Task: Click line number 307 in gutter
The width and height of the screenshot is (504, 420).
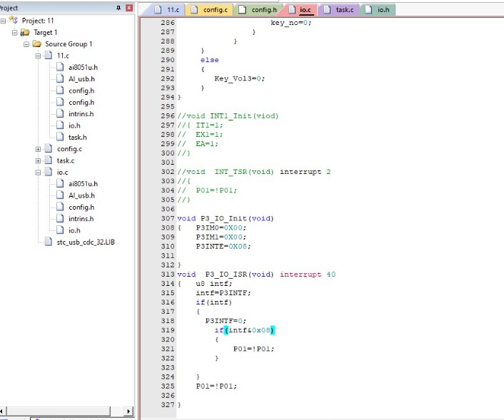Action: click(x=168, y=218)
